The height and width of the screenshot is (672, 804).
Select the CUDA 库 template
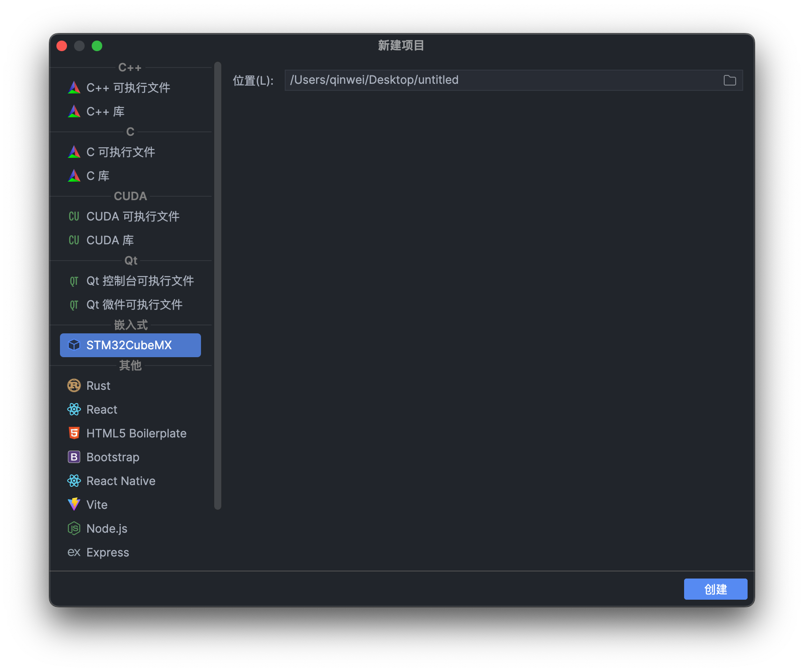click(109, 240)
